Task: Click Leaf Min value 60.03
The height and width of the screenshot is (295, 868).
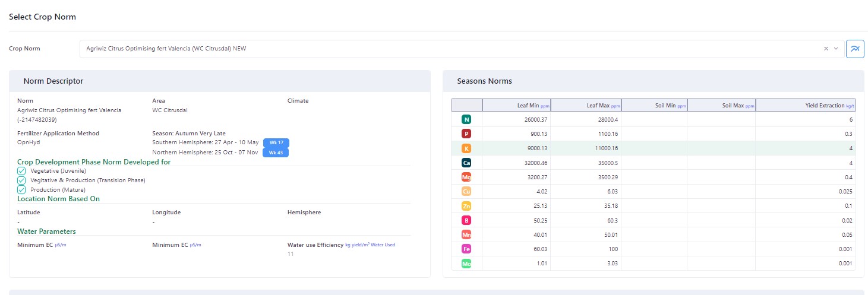Action: [540, 249]
